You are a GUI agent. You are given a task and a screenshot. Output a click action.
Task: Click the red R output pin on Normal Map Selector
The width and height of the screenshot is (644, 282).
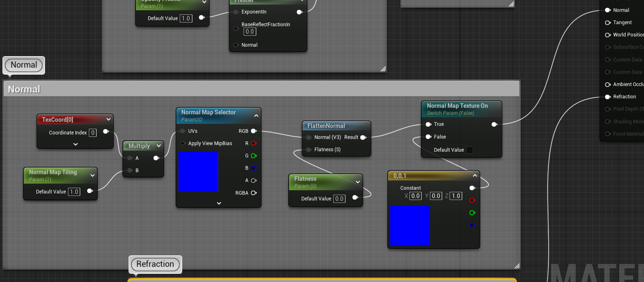click(x=253, y=143)
